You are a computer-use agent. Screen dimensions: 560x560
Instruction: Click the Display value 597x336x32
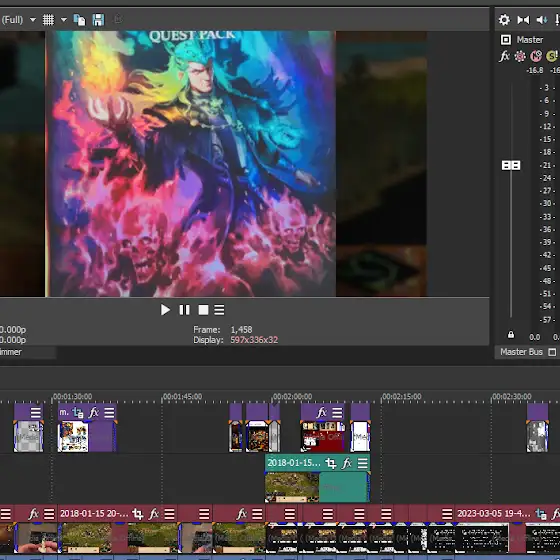coord(254,340)
